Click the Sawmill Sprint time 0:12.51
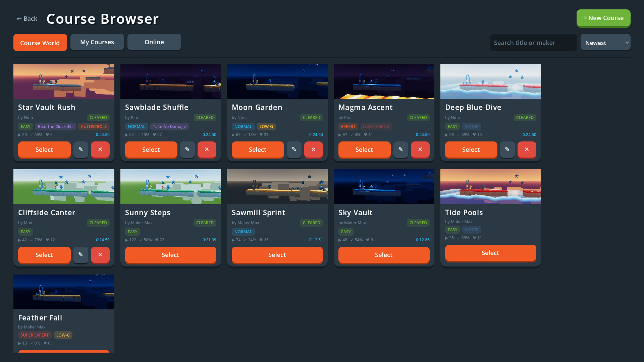The height and width of the screenshot is (362, 644). point(316,240)
